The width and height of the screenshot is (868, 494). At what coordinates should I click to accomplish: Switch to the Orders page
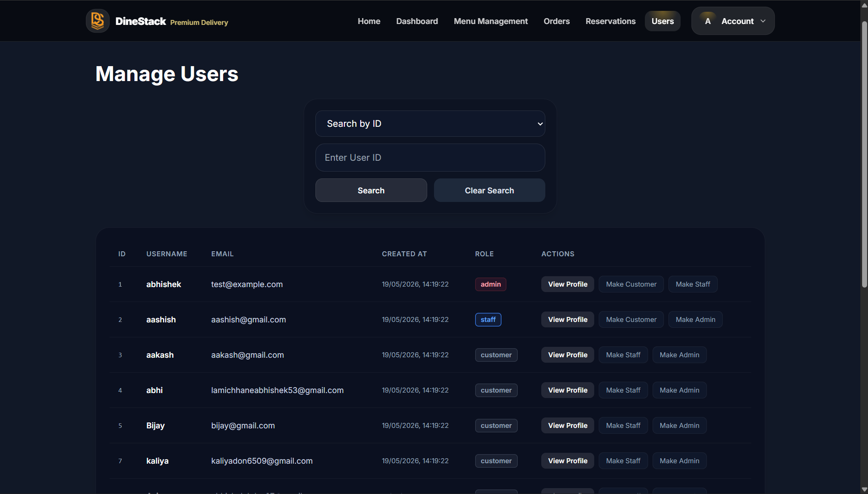point(557,21)
